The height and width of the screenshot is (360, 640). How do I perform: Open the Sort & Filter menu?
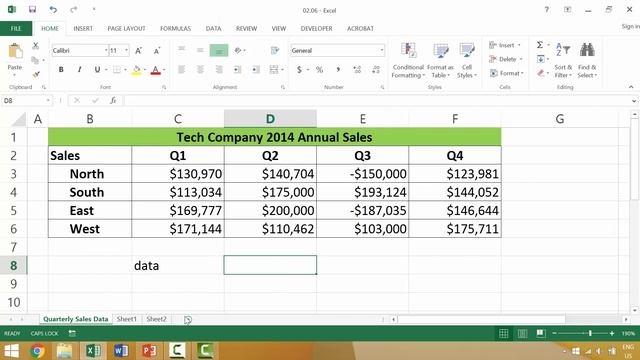[563, 60]
